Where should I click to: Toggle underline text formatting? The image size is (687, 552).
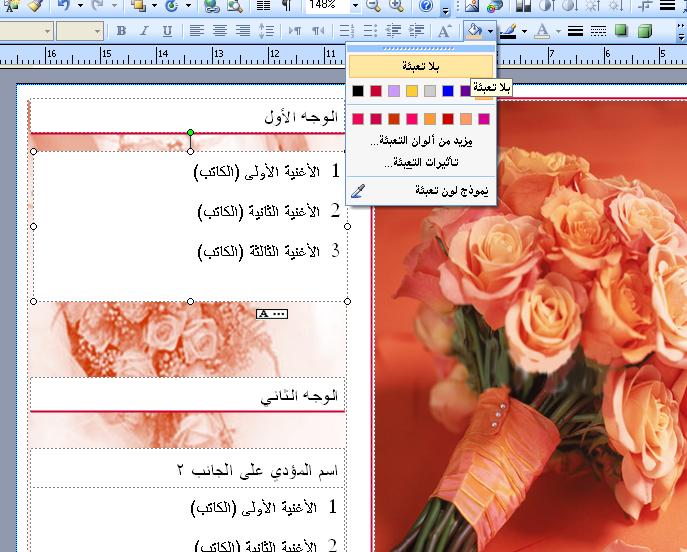[x=164, y=31]
